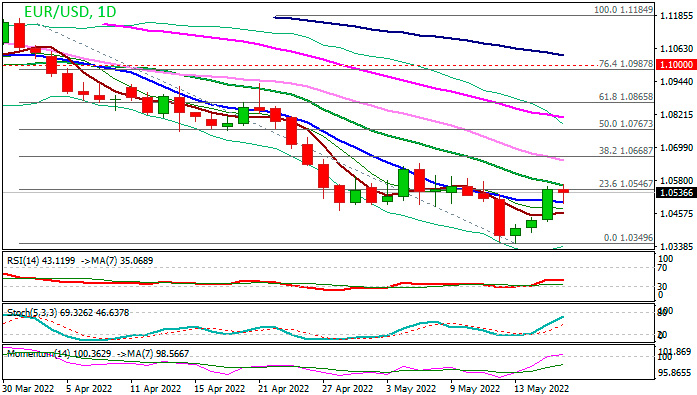Select the 23.6 1.05467 Fibonacci label
Image resolution: width=697 pixels, height=395 pixels.
[626, 184]
